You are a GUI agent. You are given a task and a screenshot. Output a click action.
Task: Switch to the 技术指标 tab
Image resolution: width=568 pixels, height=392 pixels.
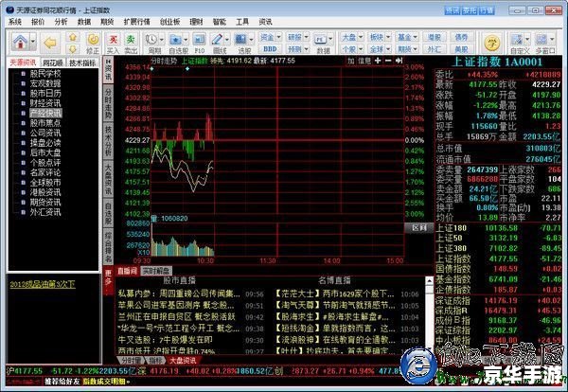82,63
